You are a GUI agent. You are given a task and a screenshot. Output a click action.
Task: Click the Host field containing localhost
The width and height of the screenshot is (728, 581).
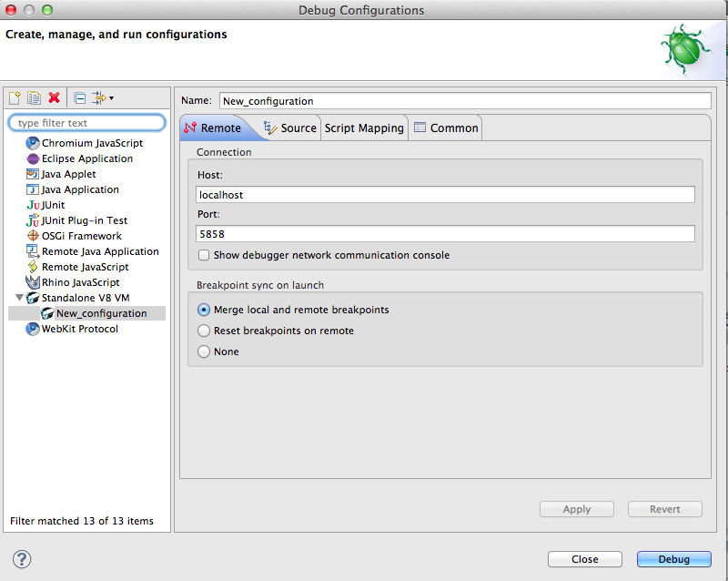pos(445,195)
